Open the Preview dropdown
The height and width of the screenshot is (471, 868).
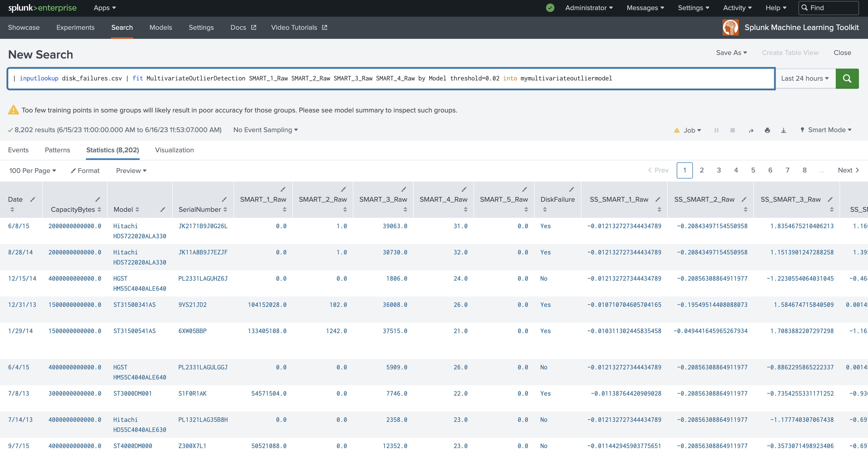point(131,171)
